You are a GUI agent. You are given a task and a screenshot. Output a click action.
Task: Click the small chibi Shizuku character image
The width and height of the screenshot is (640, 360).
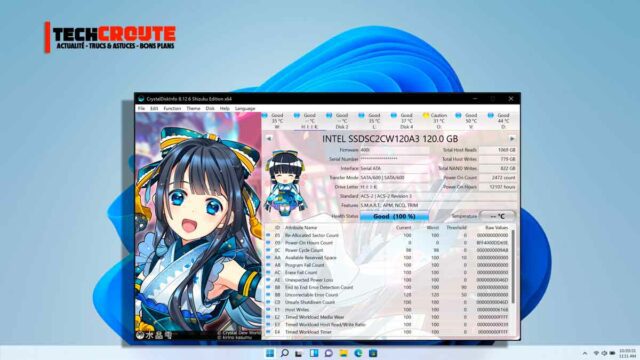[x=284, y=182]
